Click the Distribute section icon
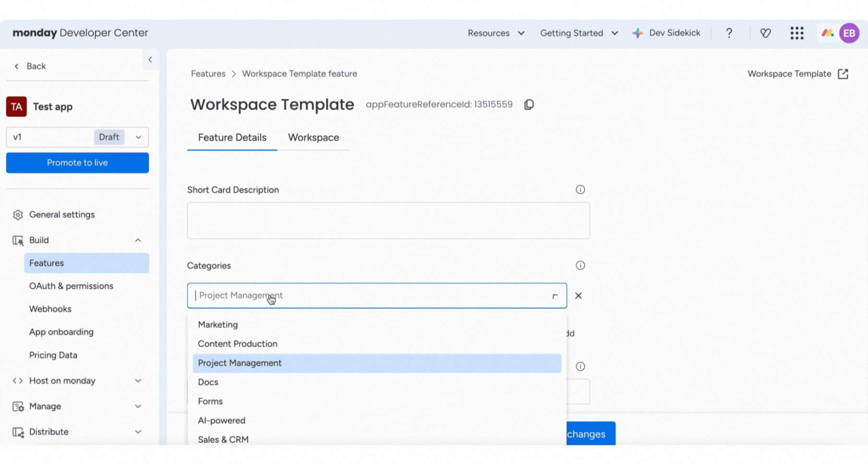 [18, 432]
